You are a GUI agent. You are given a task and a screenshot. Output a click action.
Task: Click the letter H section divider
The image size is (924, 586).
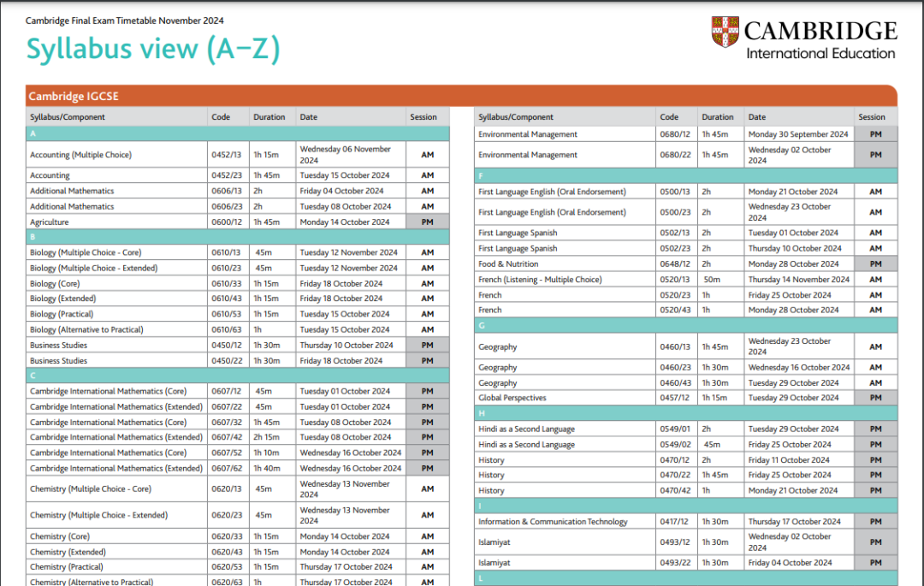coord(686,413)
